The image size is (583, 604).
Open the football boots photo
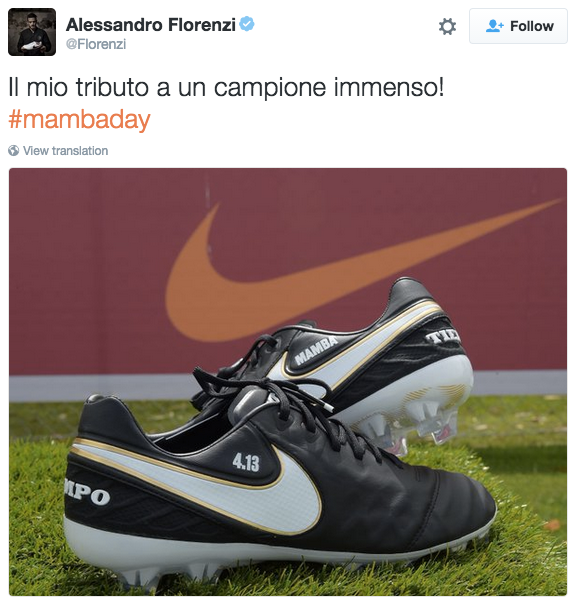tap(288, 382)
